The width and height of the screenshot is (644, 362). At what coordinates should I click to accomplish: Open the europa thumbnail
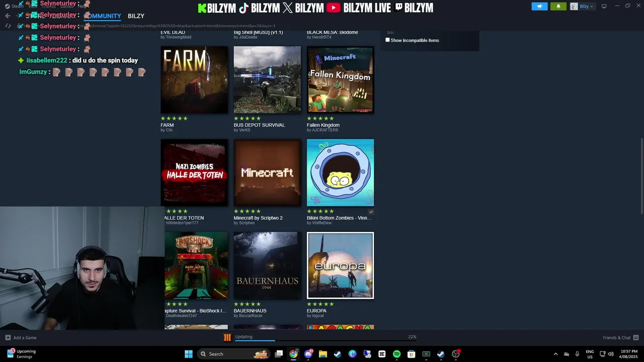[340, 265]
